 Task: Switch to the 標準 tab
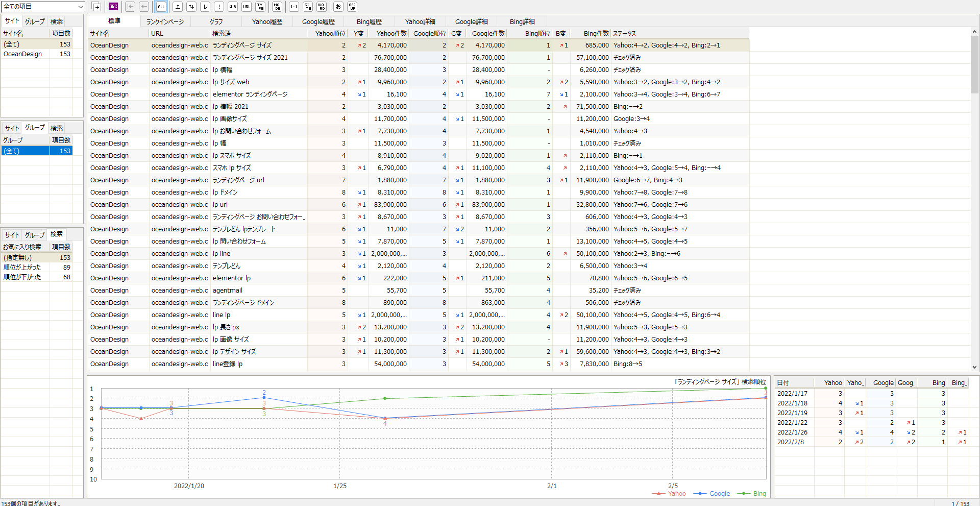114,21
